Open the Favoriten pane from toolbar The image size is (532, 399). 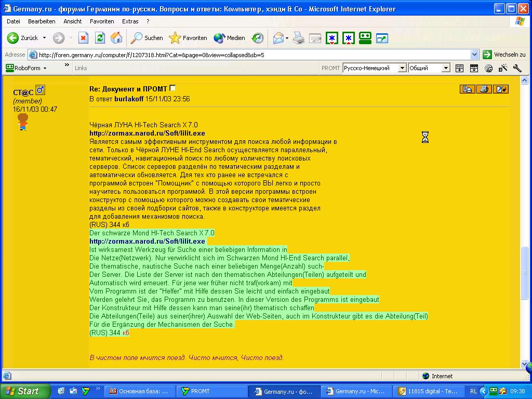coord(188,38)
